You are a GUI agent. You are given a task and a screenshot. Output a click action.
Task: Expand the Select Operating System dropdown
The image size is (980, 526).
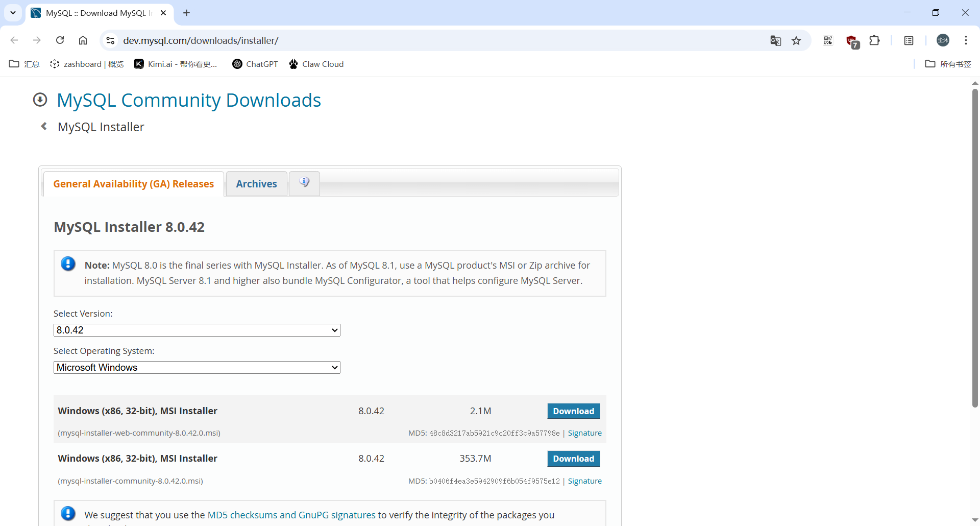coord(197,367)
